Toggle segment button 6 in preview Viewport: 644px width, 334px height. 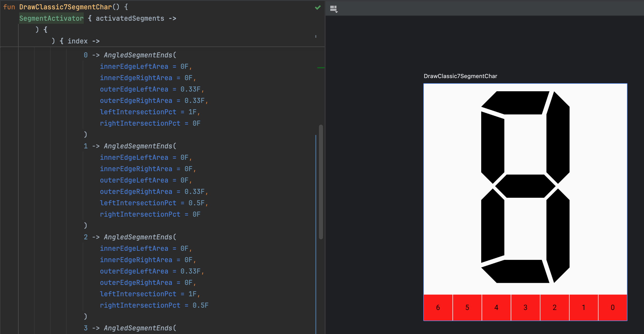(438, 307)
